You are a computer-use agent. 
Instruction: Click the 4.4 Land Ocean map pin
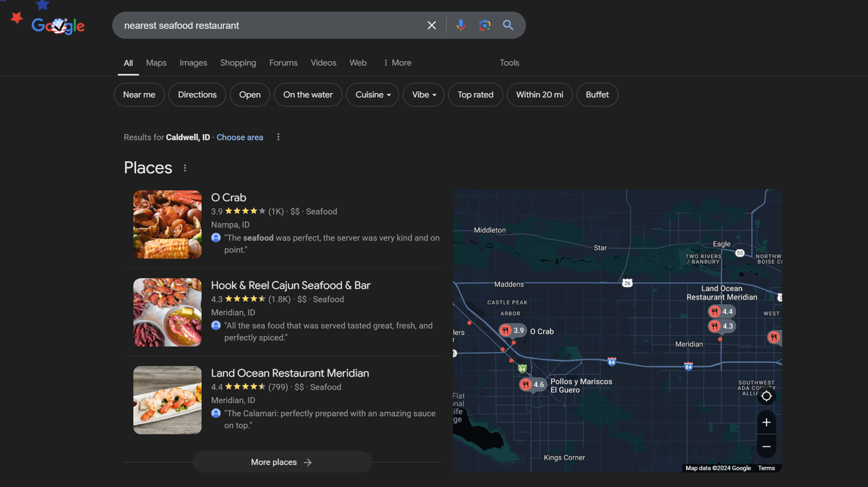[722, 311]
